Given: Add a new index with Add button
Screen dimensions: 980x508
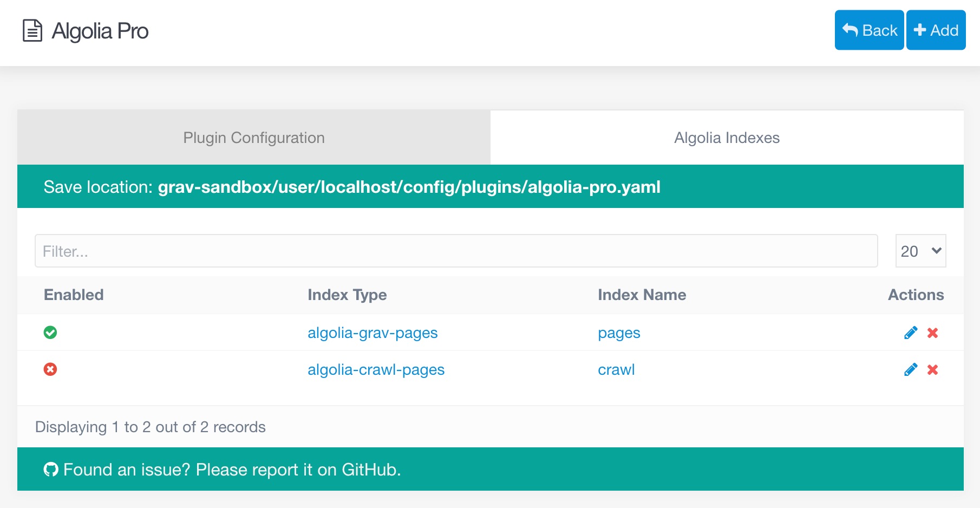Looking at the screenshot, I should coord(936,30).
